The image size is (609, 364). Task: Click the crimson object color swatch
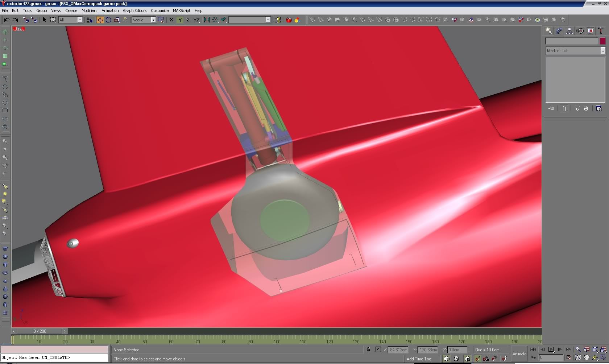(x=602, y=41)
